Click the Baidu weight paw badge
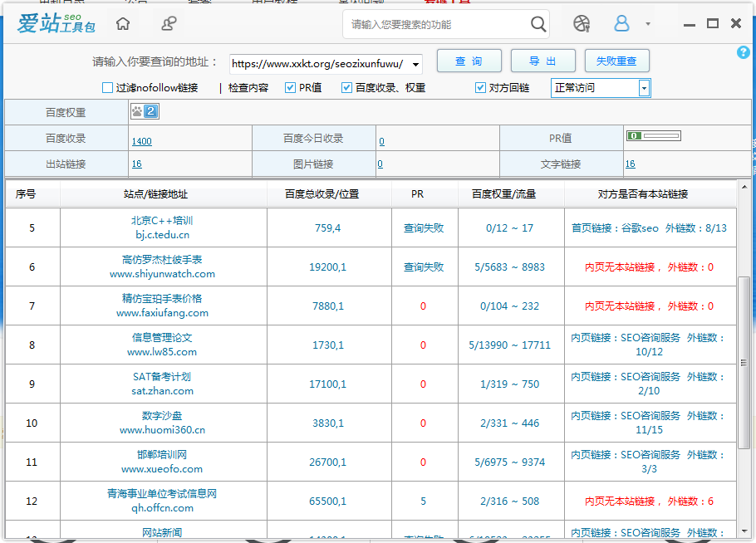 145,112
